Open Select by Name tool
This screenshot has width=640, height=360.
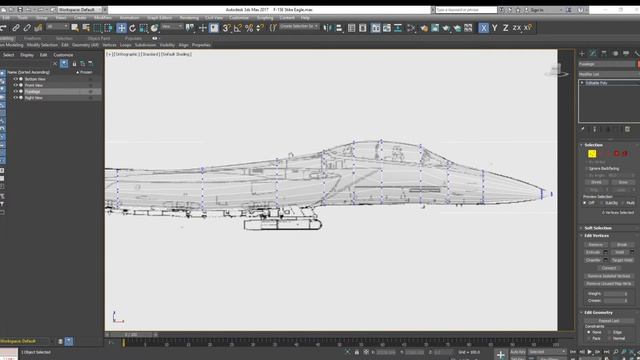(86, 28)
